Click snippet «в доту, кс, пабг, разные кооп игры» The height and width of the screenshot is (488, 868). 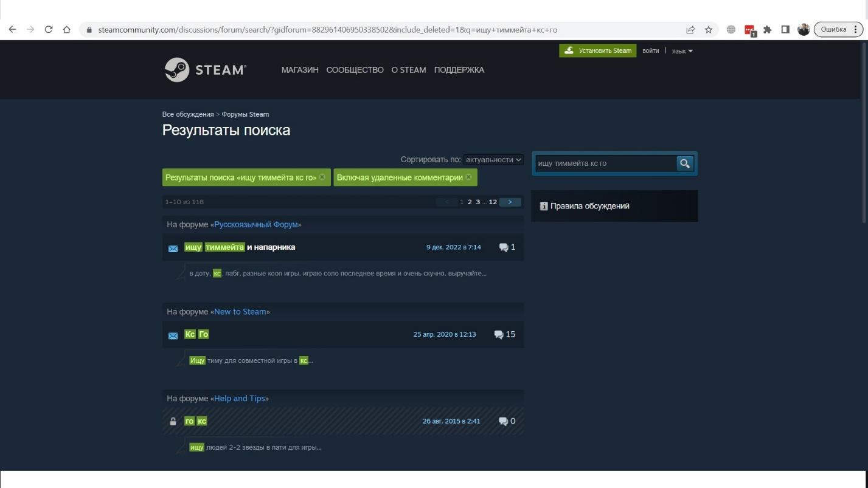click(338, 273)
